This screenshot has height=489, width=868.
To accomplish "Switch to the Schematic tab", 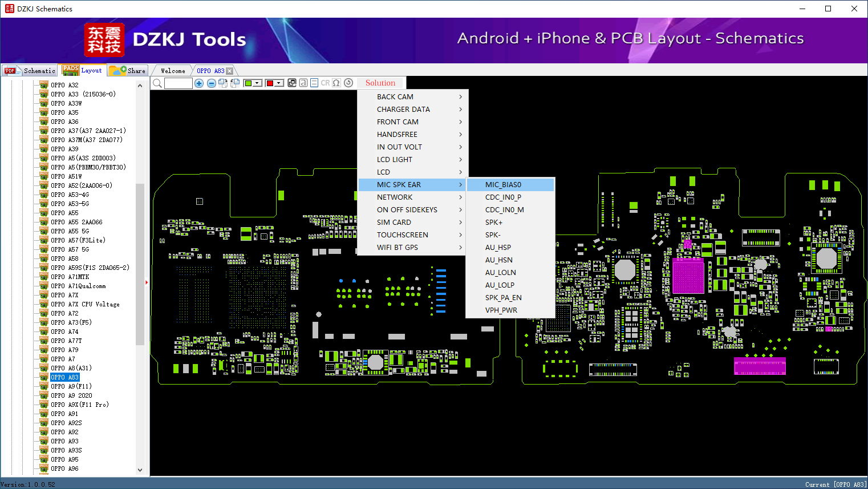I will [x=30, y=71].
